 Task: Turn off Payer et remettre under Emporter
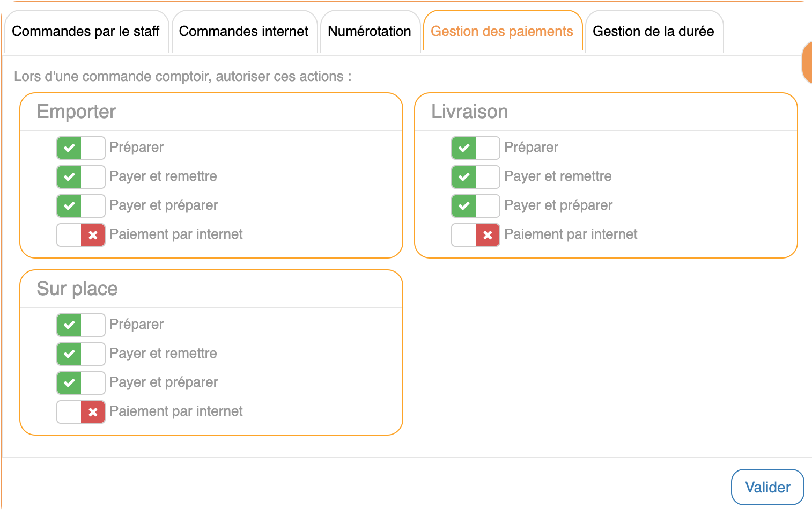tap(81, 177)
